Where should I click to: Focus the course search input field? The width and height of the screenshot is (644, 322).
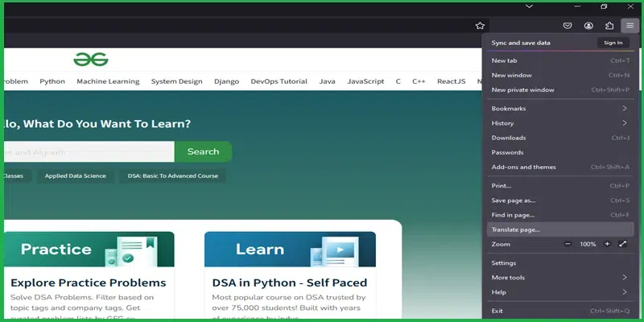[89, 151]
